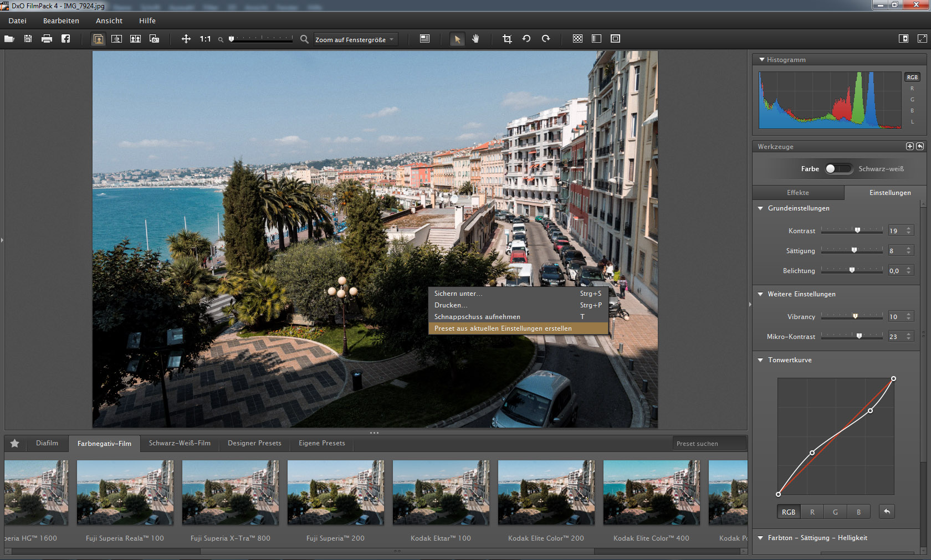Click the 1:1 zoom button
Image resolution: width=931 pixels, height=560 pixels.
tap(205, 39)
